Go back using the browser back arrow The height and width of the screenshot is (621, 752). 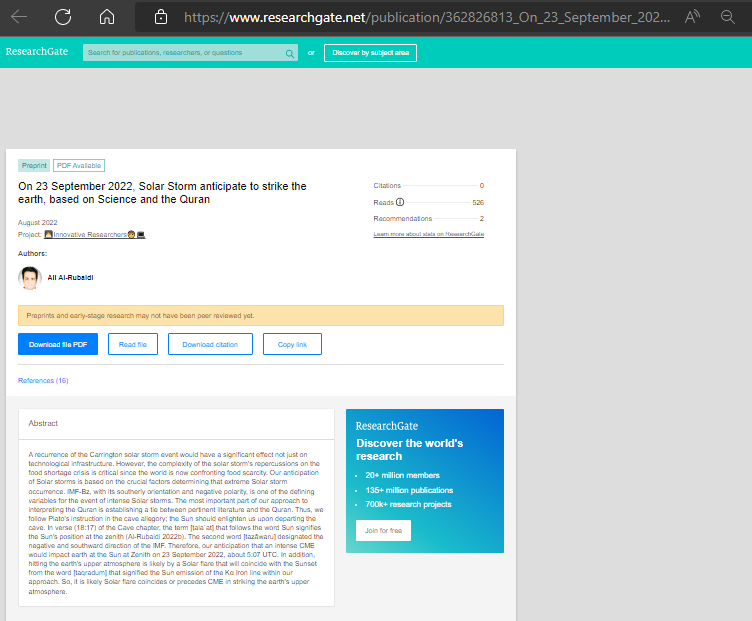19,17
